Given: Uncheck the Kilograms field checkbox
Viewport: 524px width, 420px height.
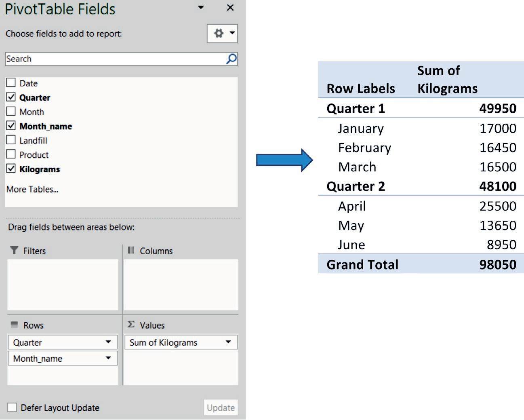Looking at the screenshot, I should pyautogui.click(x=11, y=169).
